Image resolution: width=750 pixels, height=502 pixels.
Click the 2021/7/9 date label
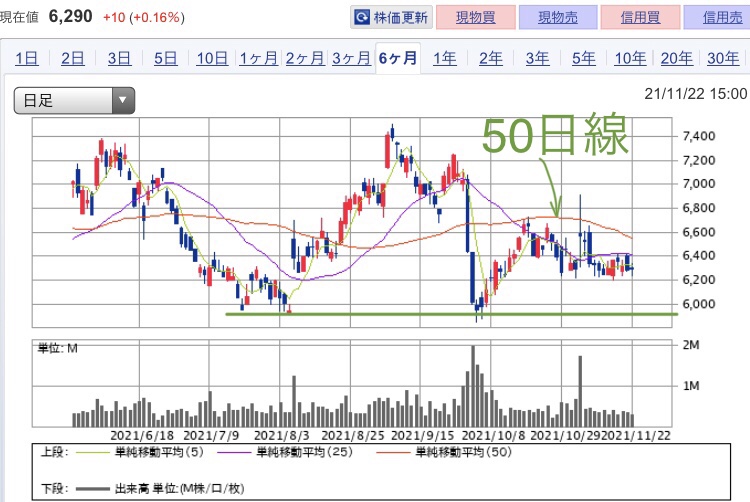tap(211, 436)
